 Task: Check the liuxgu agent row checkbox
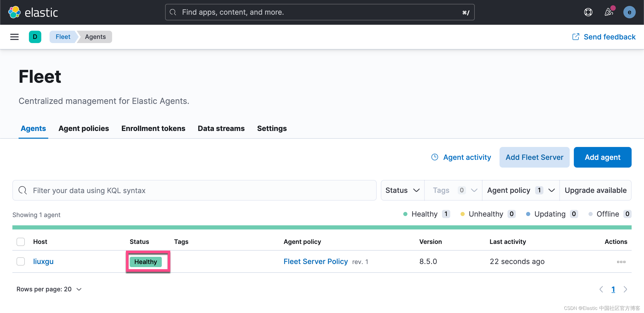point(21,261)
